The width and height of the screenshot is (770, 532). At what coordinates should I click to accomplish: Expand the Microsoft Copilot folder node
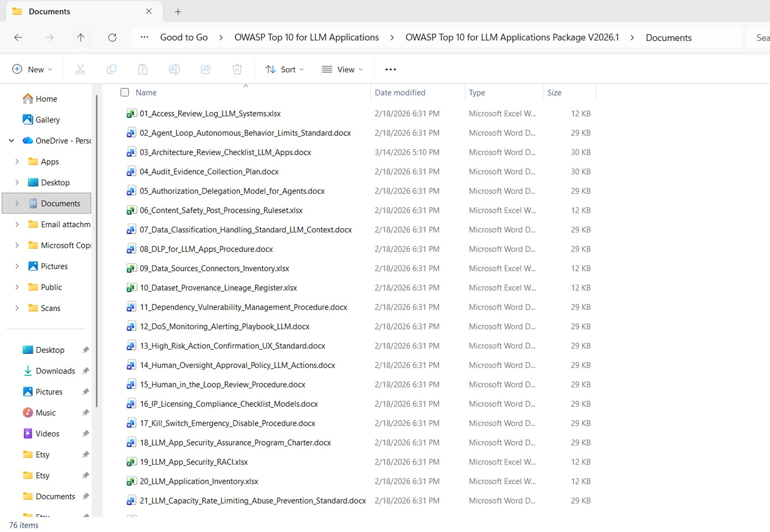(x=17, y=245)
